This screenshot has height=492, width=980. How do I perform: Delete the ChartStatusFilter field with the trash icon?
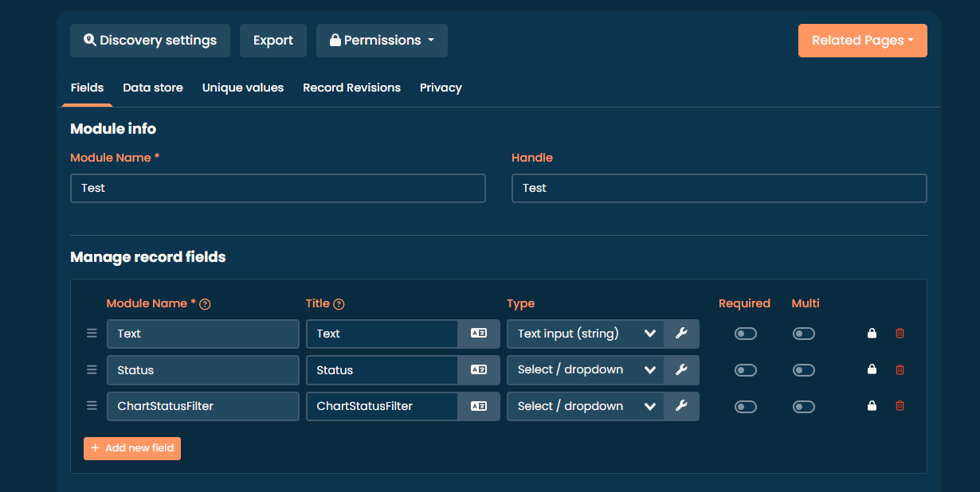point(900,406)
